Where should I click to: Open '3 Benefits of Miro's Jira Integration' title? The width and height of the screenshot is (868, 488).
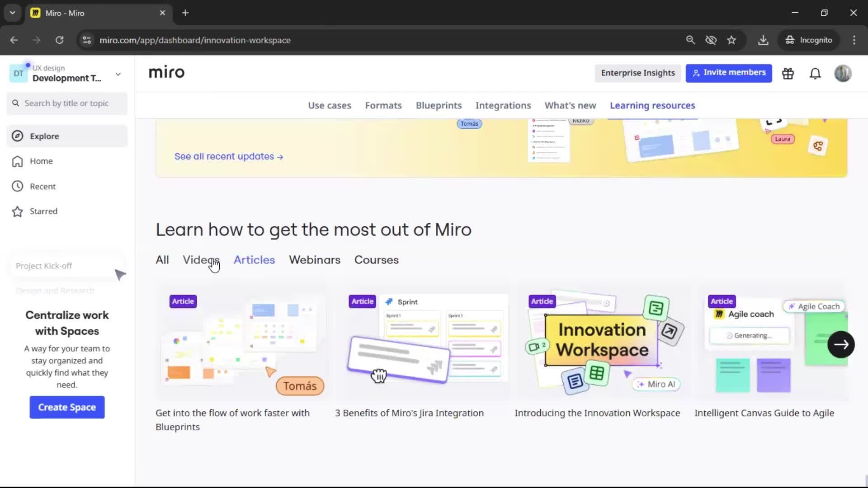(x=409, y=413)
